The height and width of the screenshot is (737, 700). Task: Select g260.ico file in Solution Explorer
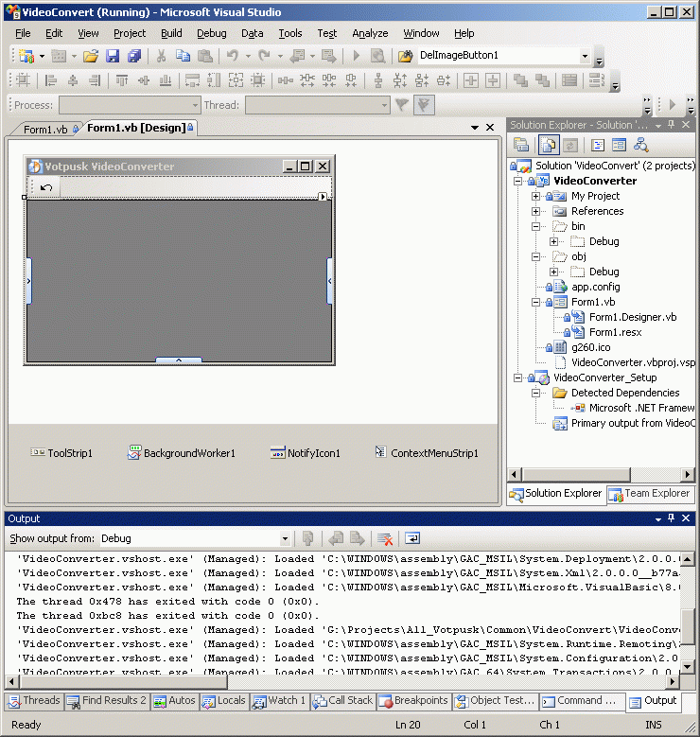tap(591, 348)
